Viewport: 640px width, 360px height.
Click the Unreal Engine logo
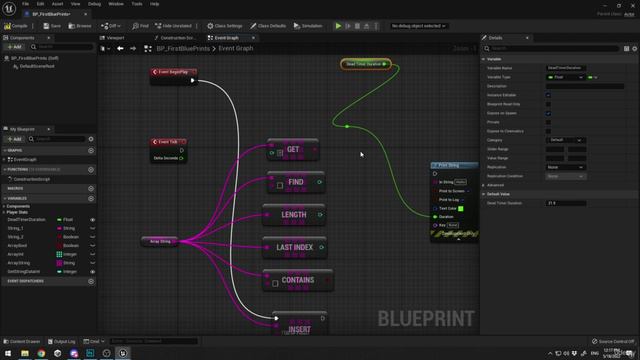pos(9,8)
